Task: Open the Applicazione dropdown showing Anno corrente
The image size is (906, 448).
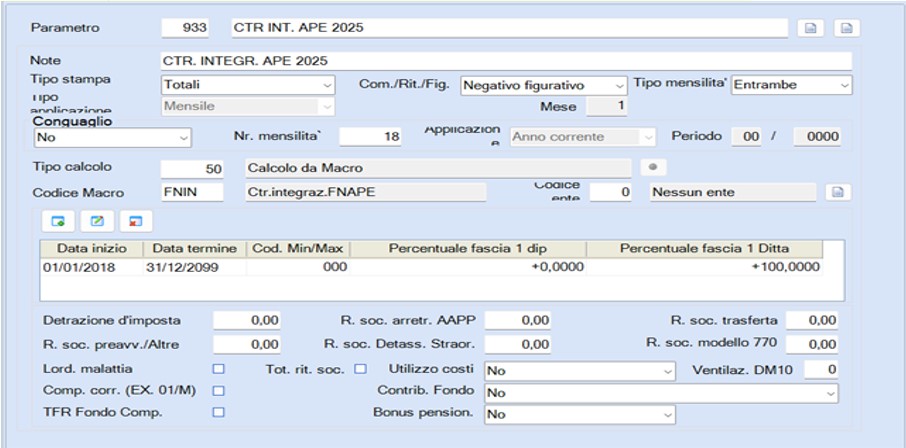Action: [x=582, y=137]
